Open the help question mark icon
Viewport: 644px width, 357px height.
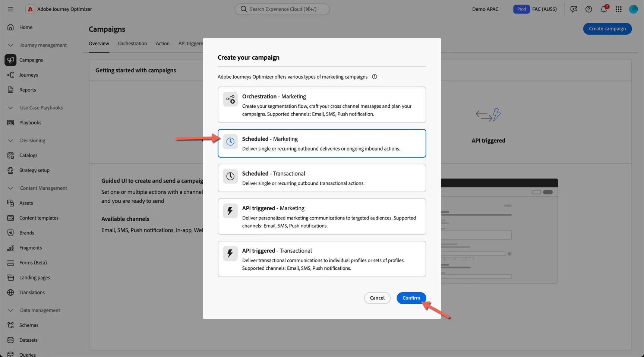(588, 9)
